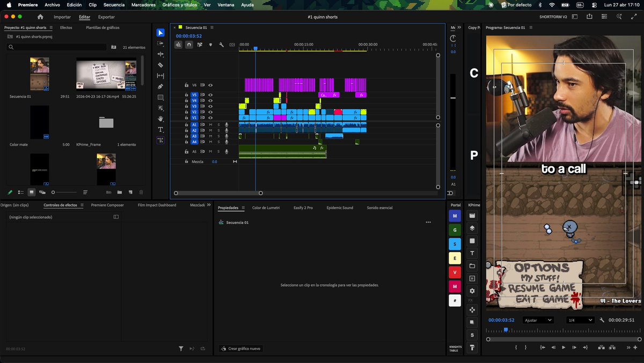The width and height of the screenshot is (644, 363).
Task: Select the Rectangle shape tool
Action: 160,97
